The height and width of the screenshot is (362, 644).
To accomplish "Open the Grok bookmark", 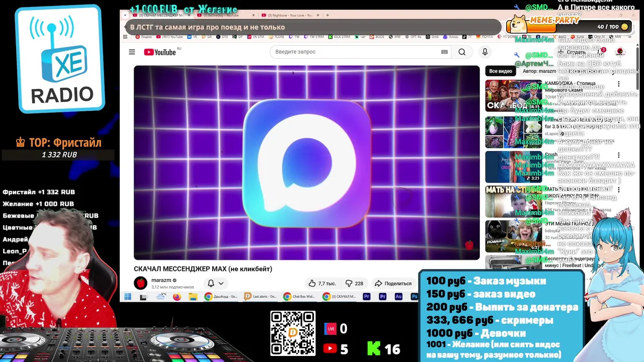I will click(433, 37).
